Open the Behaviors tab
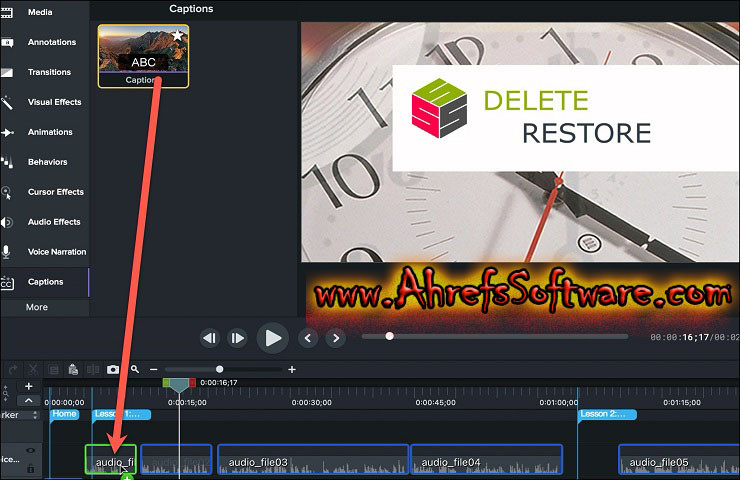Viewport: 740px width, 480px height. click(x=48, y=162)
